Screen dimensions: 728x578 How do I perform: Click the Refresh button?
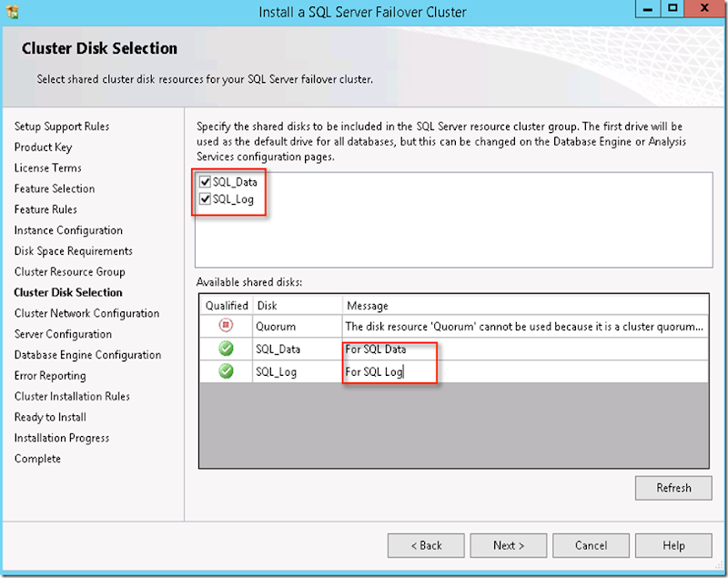coord(673,488)
